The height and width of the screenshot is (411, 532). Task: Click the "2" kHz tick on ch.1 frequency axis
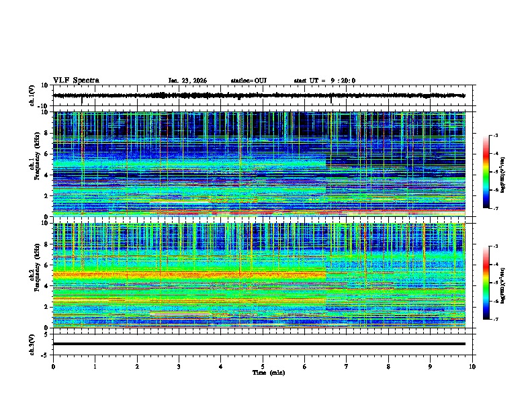(46, 195)
